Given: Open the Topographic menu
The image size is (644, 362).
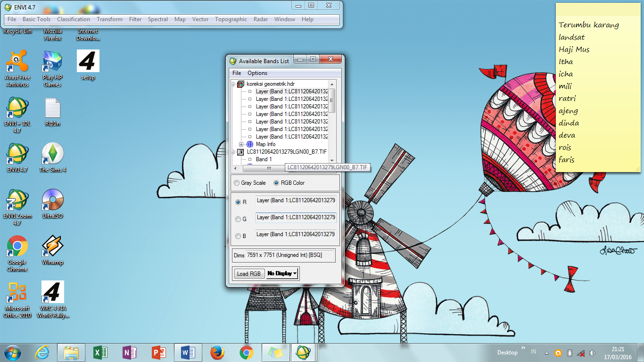Looking at the screenshot, I should coord(231,19).
